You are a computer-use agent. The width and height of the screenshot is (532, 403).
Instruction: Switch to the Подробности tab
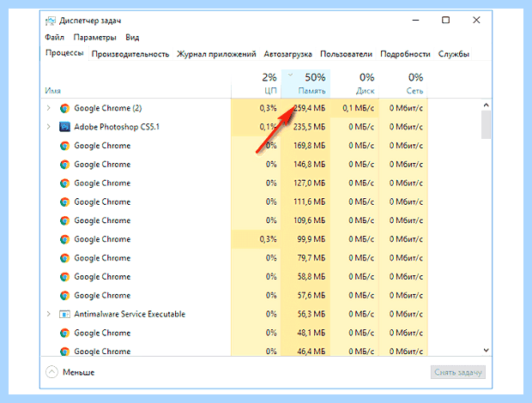coord(405,54)
